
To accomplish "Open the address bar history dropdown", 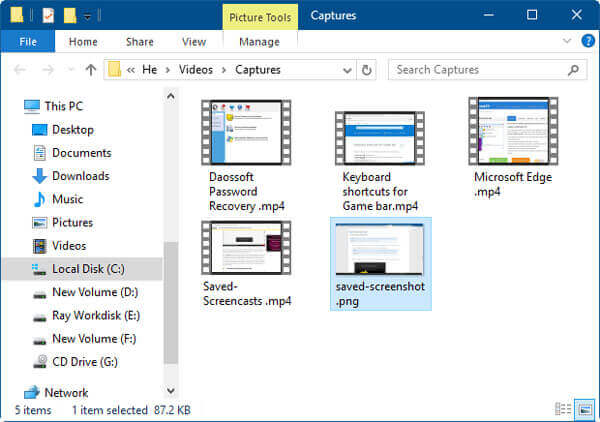I will point(347,70).
